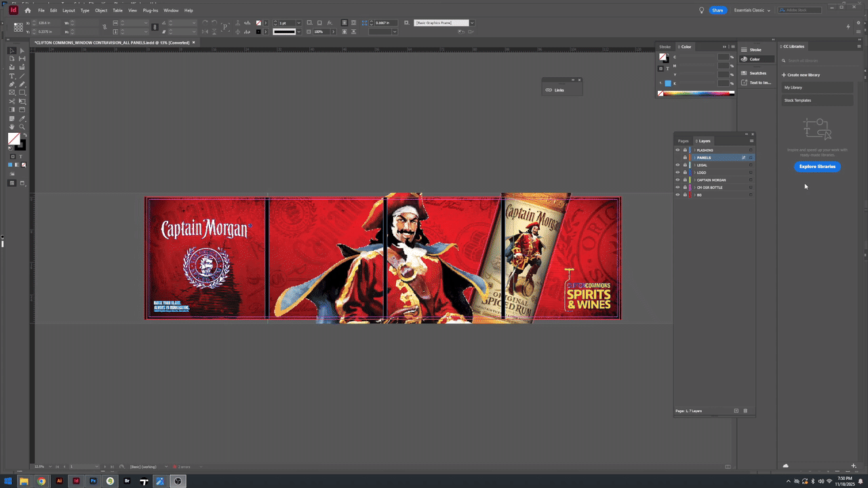
Task: Unlock the BG layer lock
Action: point(685,195)
